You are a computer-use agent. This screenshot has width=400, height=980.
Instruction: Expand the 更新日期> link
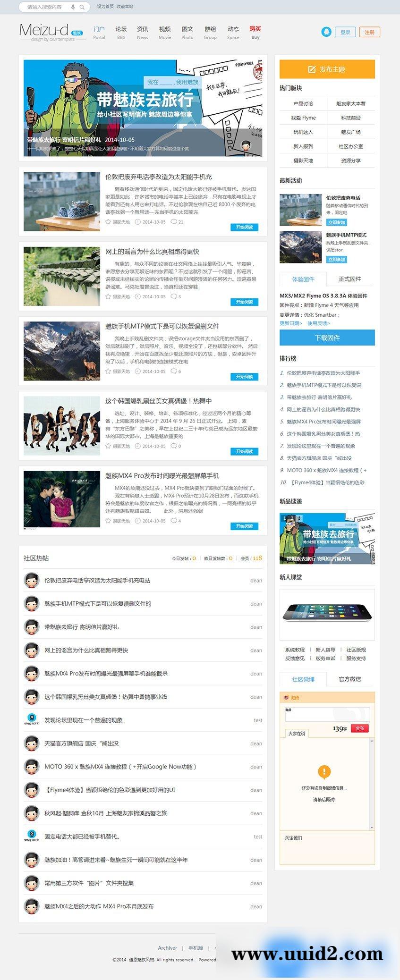[291, 323]
